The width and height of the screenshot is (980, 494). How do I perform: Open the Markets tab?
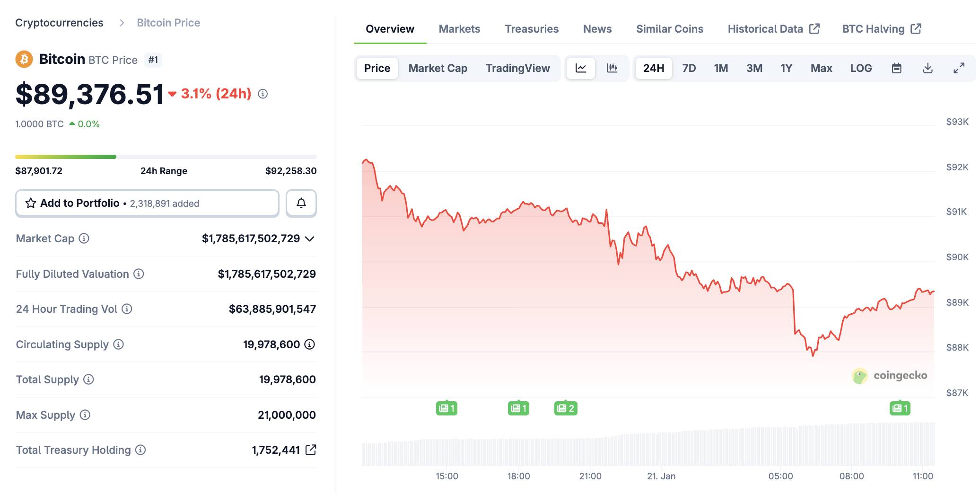click(459, 29)
